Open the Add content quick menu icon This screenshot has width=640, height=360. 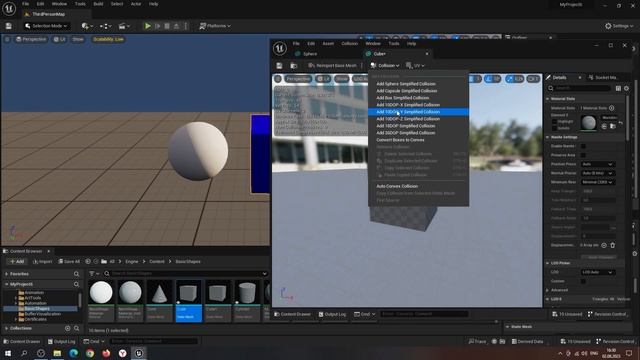click(87, 26)
